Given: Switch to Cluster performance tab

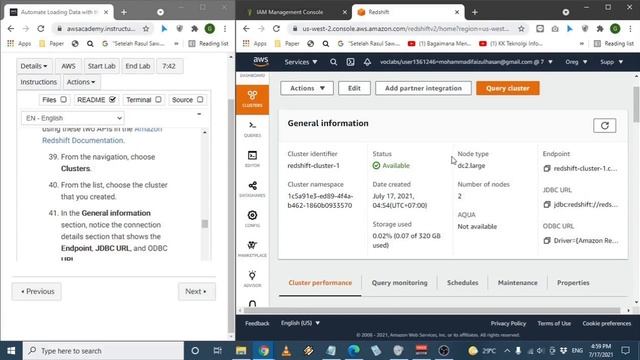Looking at the screenshot, I should [x=320, y=282].
